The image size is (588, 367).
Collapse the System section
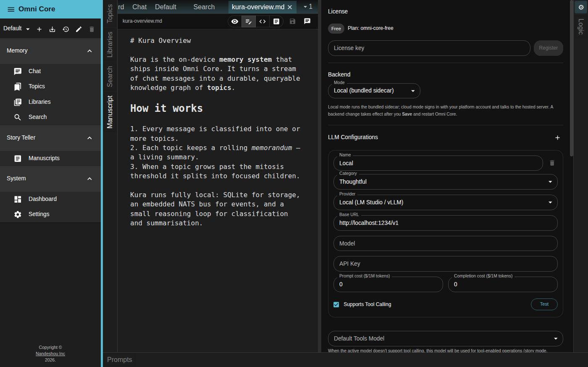89,179
